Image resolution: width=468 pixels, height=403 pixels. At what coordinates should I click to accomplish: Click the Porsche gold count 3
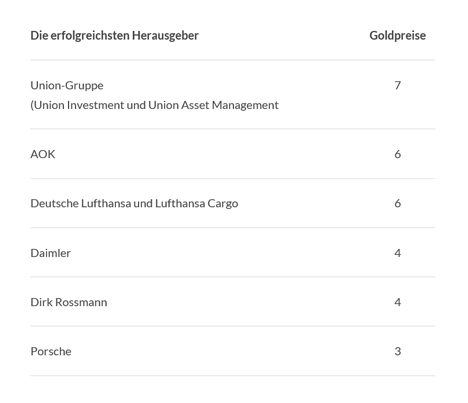[x=397, y=351]
